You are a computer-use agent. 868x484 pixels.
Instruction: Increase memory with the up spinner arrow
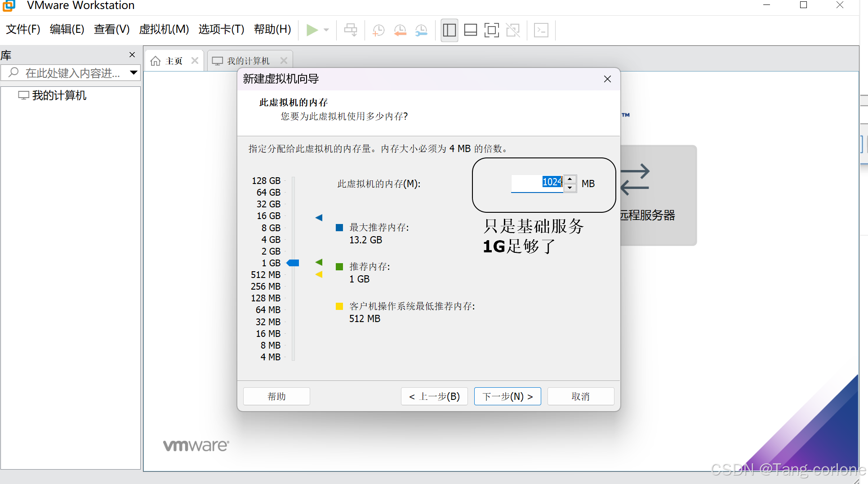[570, 179]
